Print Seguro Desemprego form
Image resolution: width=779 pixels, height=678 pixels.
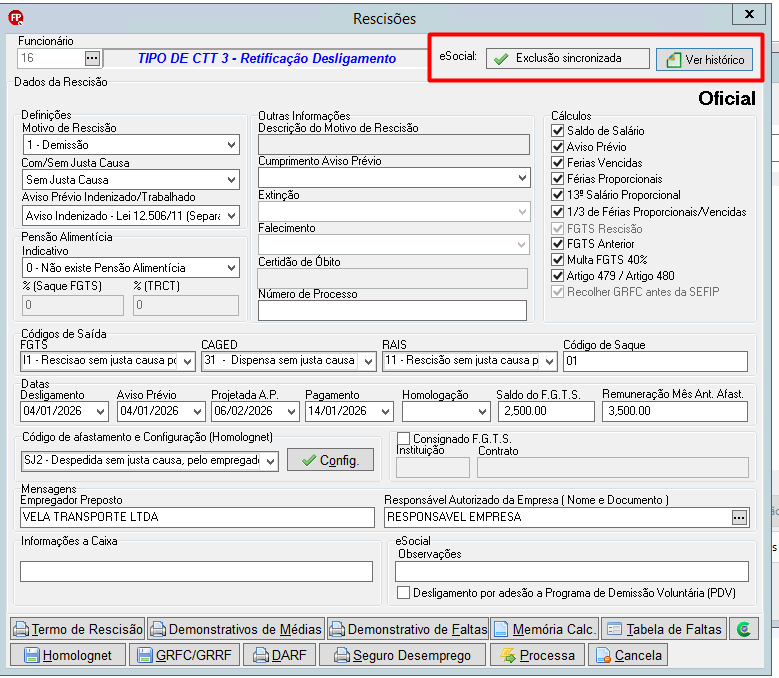(402, 655)
